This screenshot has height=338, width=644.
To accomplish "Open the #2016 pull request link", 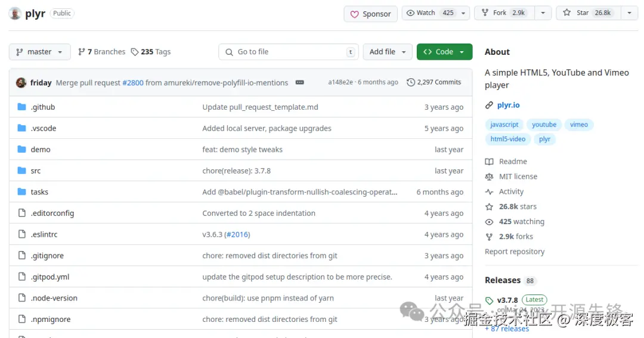I will tap(237, 234).
